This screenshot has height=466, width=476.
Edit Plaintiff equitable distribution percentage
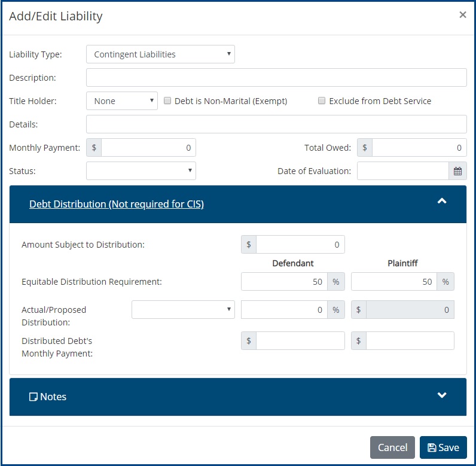click(394, 281)
